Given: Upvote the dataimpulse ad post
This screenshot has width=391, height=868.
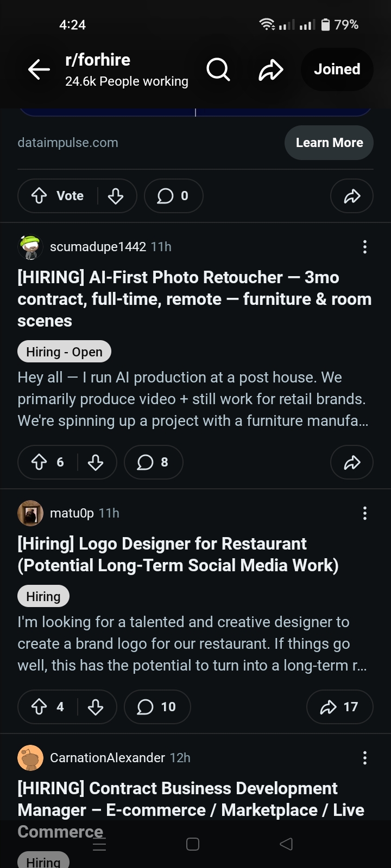Looking at the screenshot, I should [39, 196].
